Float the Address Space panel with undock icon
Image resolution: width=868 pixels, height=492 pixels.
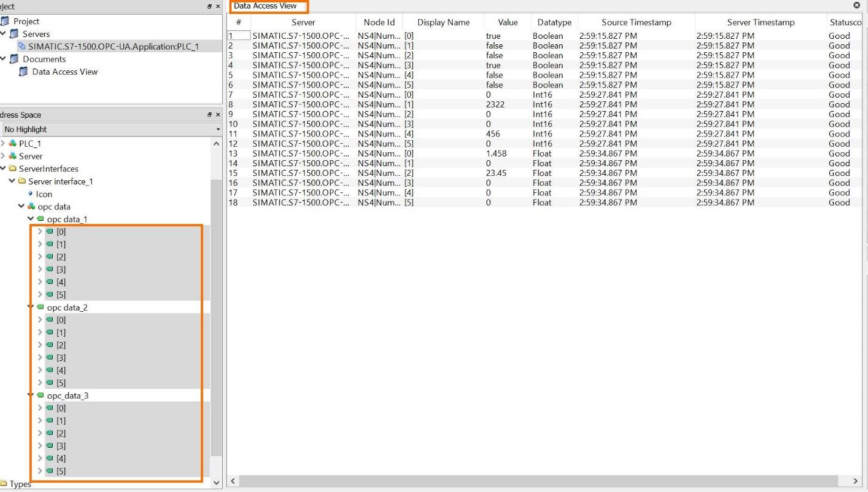(x=209, y=115)
